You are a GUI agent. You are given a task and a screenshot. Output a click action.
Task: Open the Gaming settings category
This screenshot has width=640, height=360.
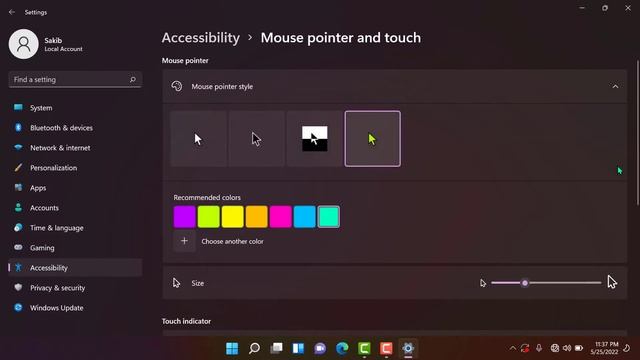(x=75, y=248)
